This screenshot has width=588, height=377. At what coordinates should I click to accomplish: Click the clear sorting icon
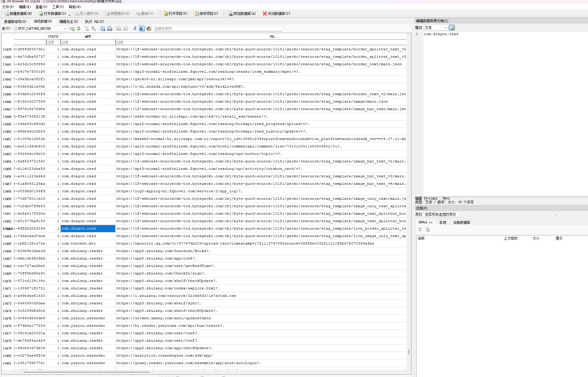coord(94,28)
